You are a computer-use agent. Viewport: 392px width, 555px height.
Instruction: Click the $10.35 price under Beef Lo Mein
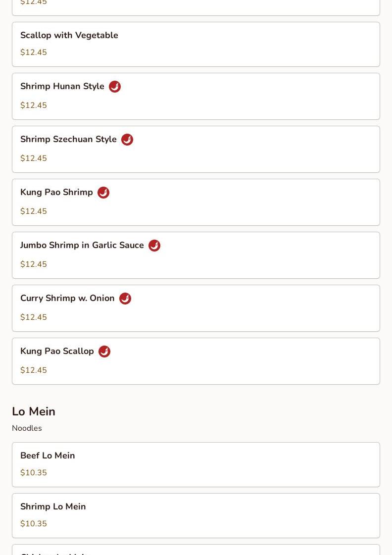pyautogui.click(x=34, y=472)
